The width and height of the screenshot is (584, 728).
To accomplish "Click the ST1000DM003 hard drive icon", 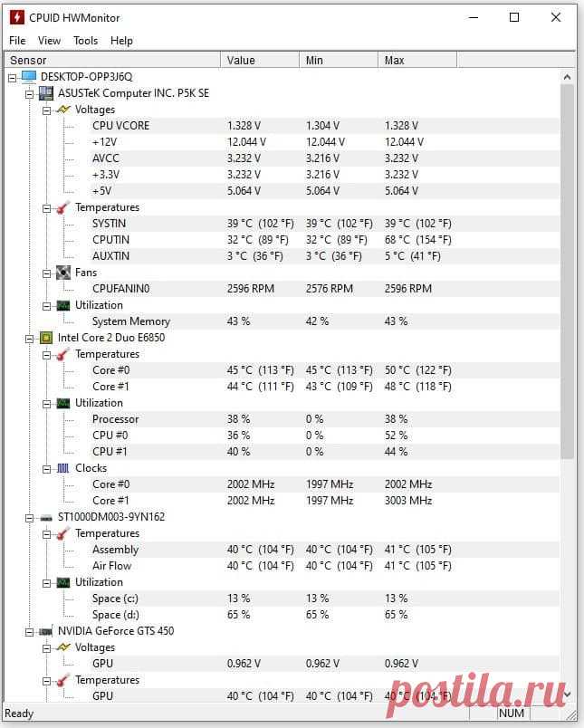I will point(46,518).
